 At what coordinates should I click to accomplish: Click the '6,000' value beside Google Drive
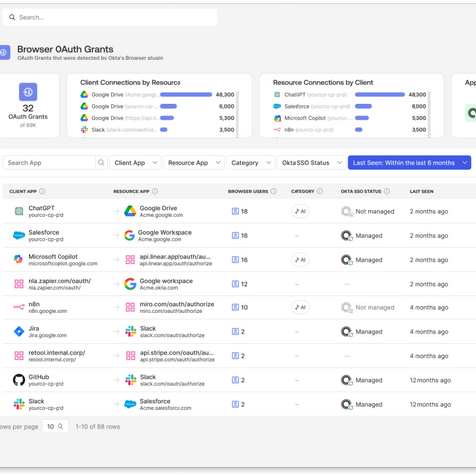226,106
